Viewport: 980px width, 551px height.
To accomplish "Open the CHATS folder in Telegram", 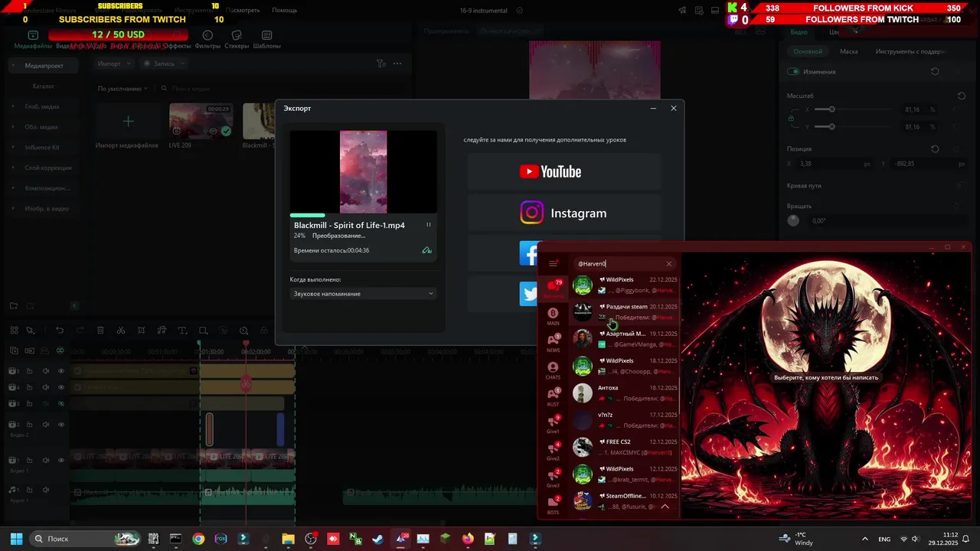I will point(553,370).
